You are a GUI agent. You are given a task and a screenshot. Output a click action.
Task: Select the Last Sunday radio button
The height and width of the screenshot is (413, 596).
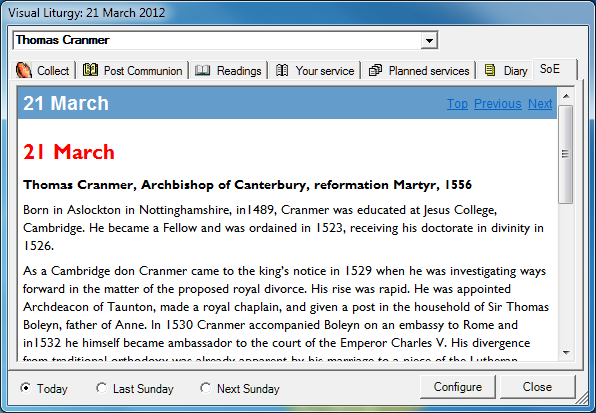pos(101,388)
